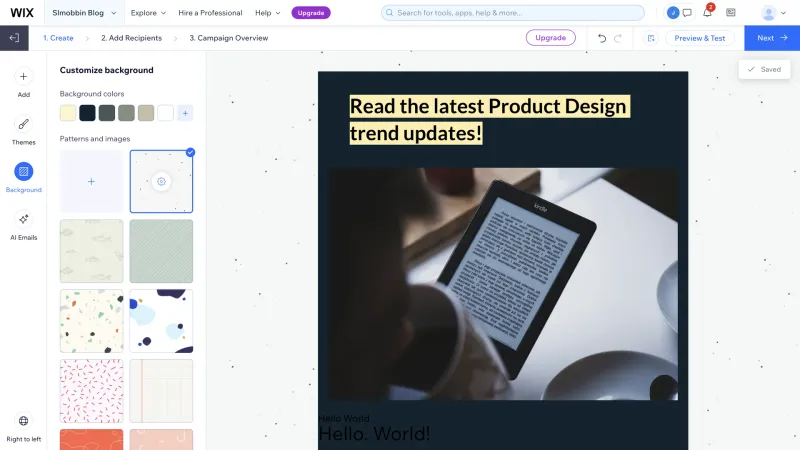Open the inbox icon in top bar
Image resolution: width=800 pixels, height=450 pixels.
(x=731, y=13)
